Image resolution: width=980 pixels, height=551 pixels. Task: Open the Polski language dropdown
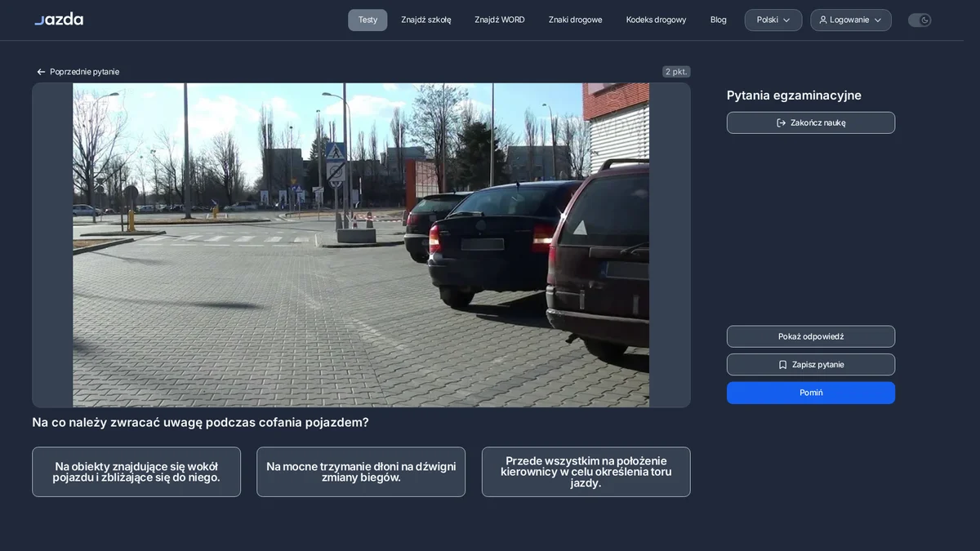pyautogui.click(x=773, y=20)
